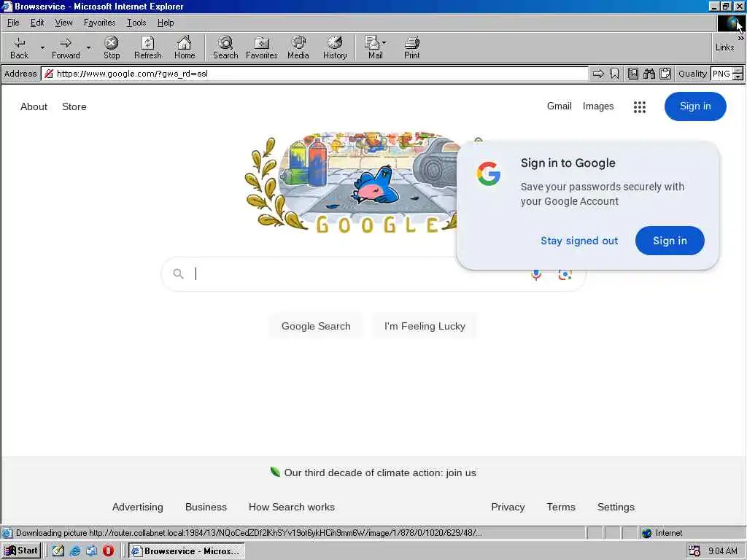Click the bookmark ribbon icon beside Go

point(614,74)
